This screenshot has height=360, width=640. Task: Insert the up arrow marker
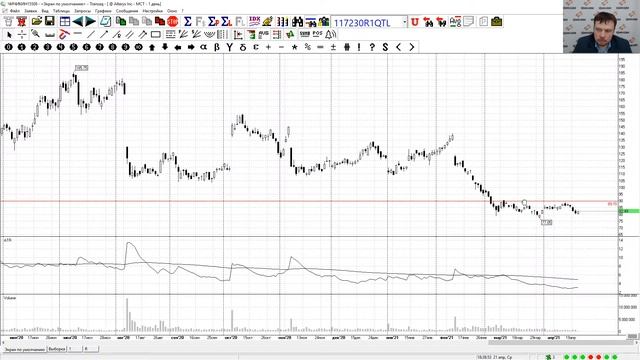[x=152, y=47]
